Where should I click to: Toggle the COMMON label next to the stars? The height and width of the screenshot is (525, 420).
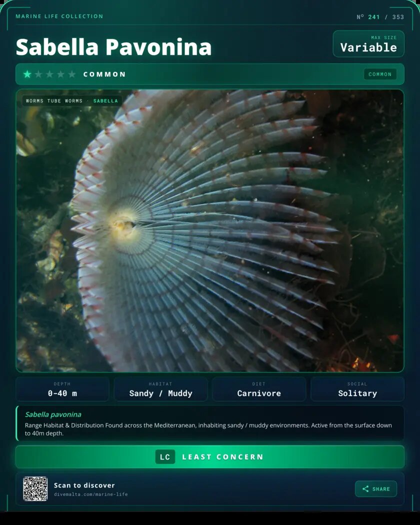[x=105, y=74]
